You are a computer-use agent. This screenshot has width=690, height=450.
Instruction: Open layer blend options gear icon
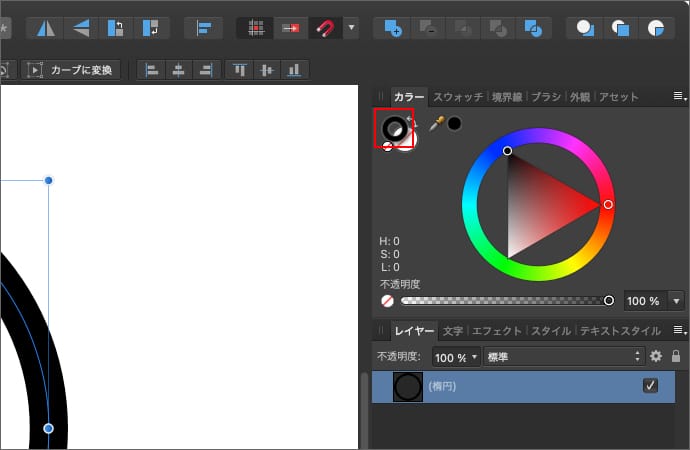tap(656, 356)
